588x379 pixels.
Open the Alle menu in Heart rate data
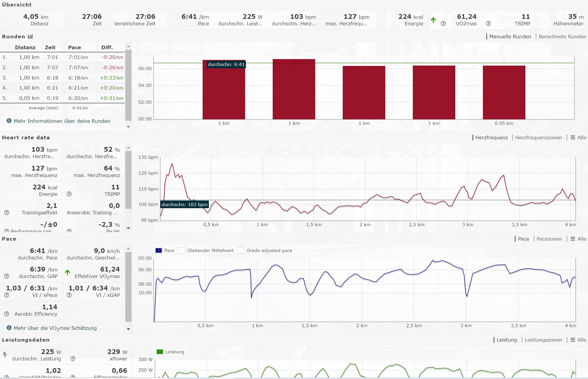click(578, 138)
